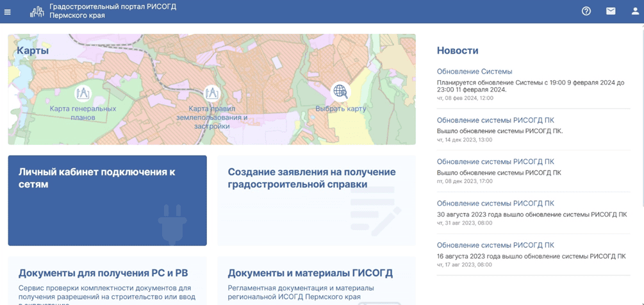Viewport: 644px width, 305px height.
Task: Open the Документы и материалы ГИСОГД card
Action: tap(316, 280)
